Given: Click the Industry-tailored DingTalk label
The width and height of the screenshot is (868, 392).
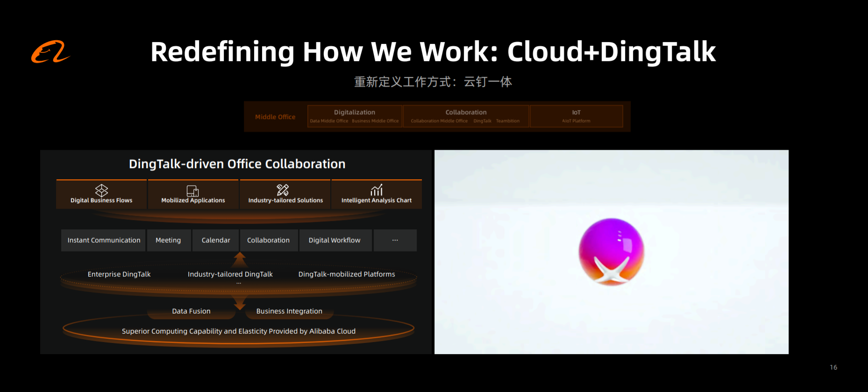Looking at the screenshot, I should tap(230, 274).
